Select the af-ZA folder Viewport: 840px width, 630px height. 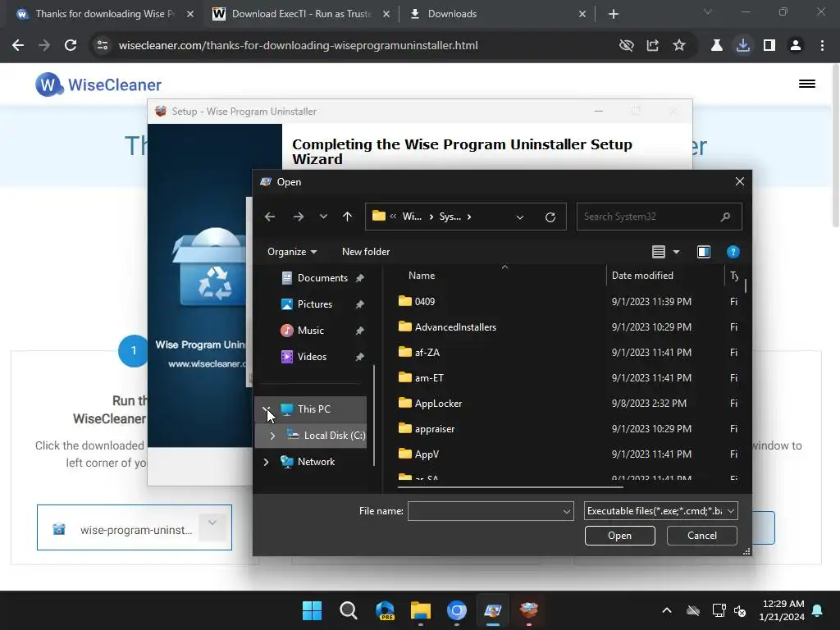click(427, 353)
